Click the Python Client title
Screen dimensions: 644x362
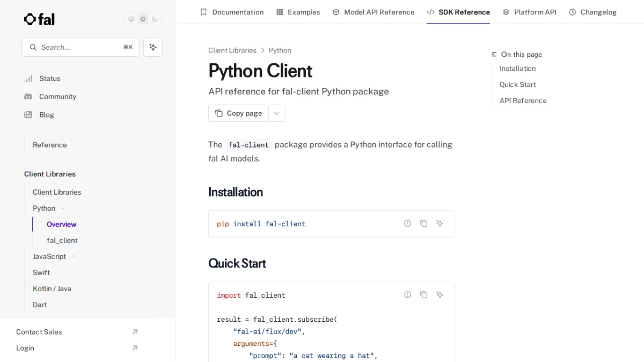coord(260,71)
